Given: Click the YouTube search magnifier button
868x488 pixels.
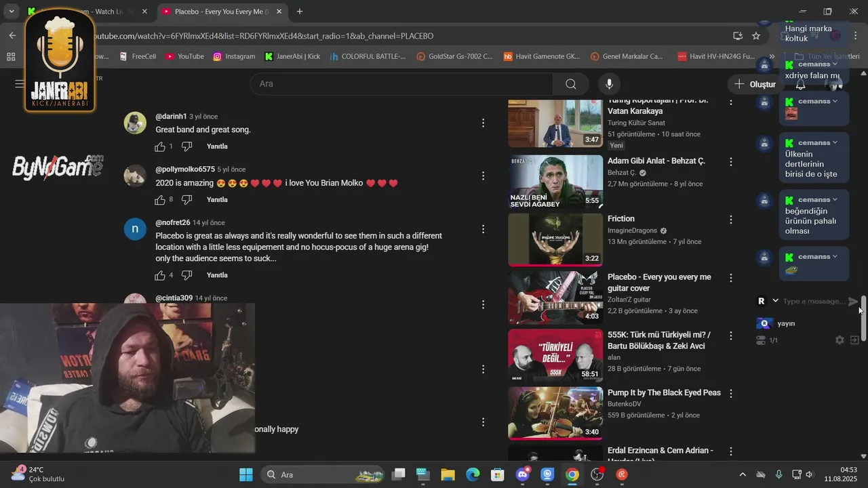Looking at the screenshot, I should [x=571, y=84].
